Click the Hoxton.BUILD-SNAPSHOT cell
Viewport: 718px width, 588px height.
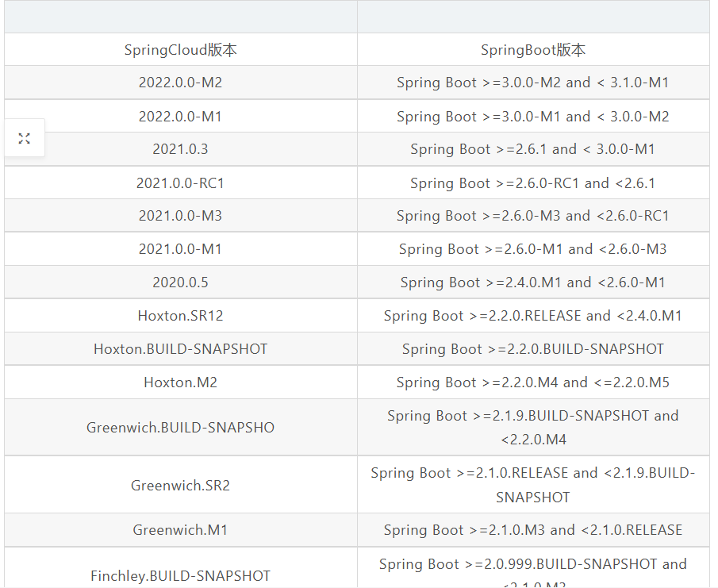point(181,349)
